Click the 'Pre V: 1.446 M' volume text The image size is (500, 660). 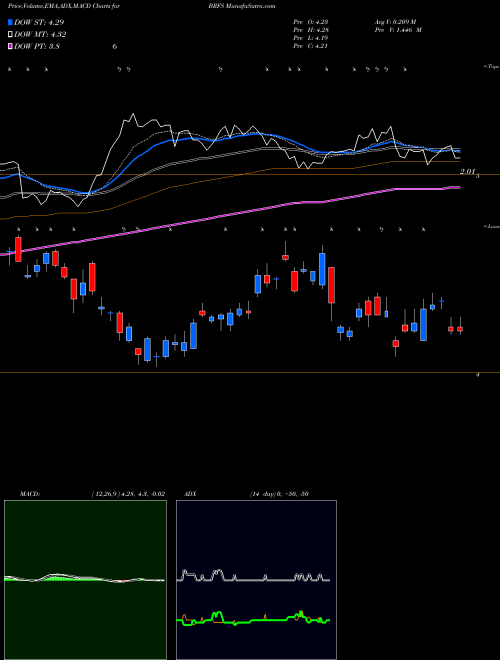[x=398, y=30]
